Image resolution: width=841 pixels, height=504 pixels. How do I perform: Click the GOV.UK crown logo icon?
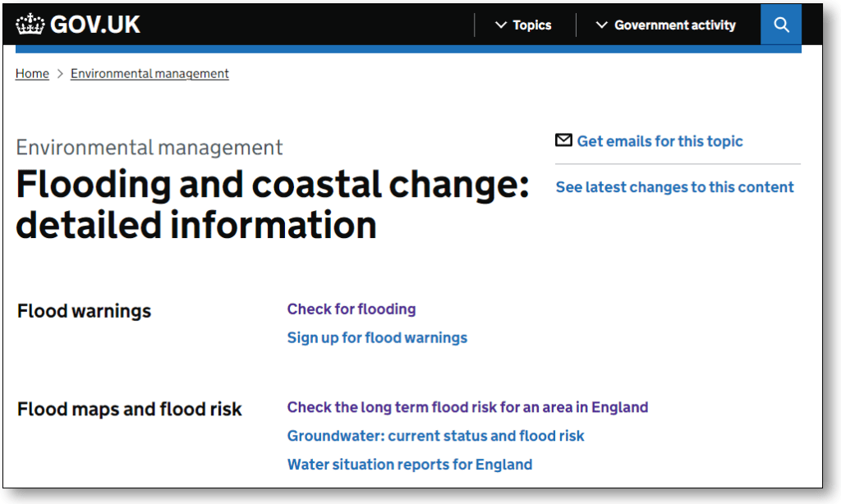pos(30,25)
